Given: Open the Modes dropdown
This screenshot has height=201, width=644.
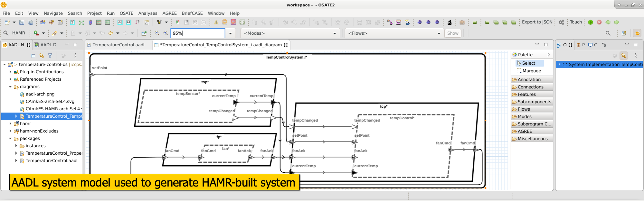Looking at the screenshot, I should click(x=290, y=33).
